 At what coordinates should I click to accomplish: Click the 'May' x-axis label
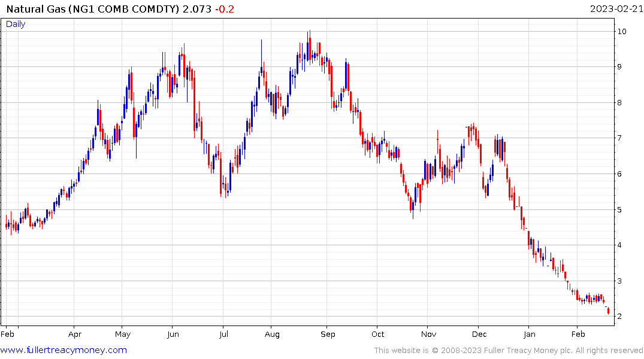pyautogui.click(x=123, y=334)
